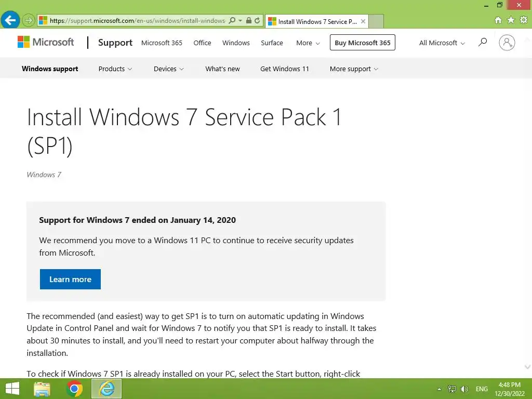Screen dimensions: 532x399
Task: Open Office in the top navigation
Action: tap(202, 43)
